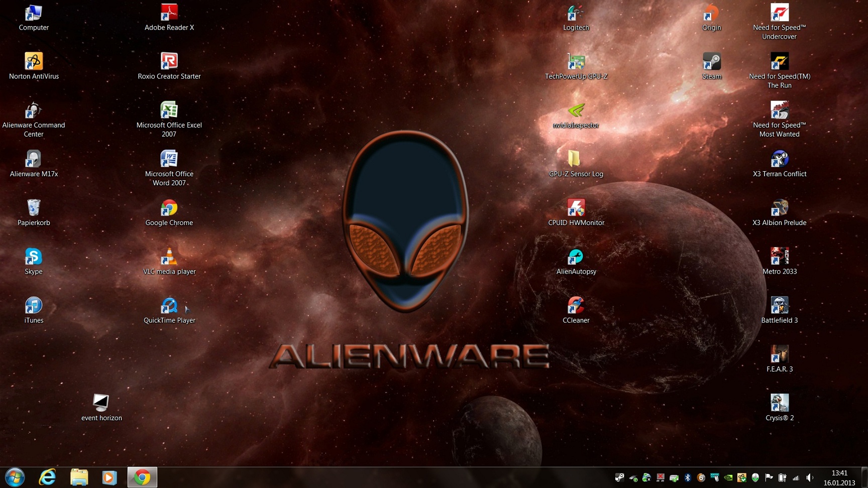The width and height of the screenshot is (868, 488).
Task: Click the Norton tray icon with checkmark
Action: coord(741,478)
